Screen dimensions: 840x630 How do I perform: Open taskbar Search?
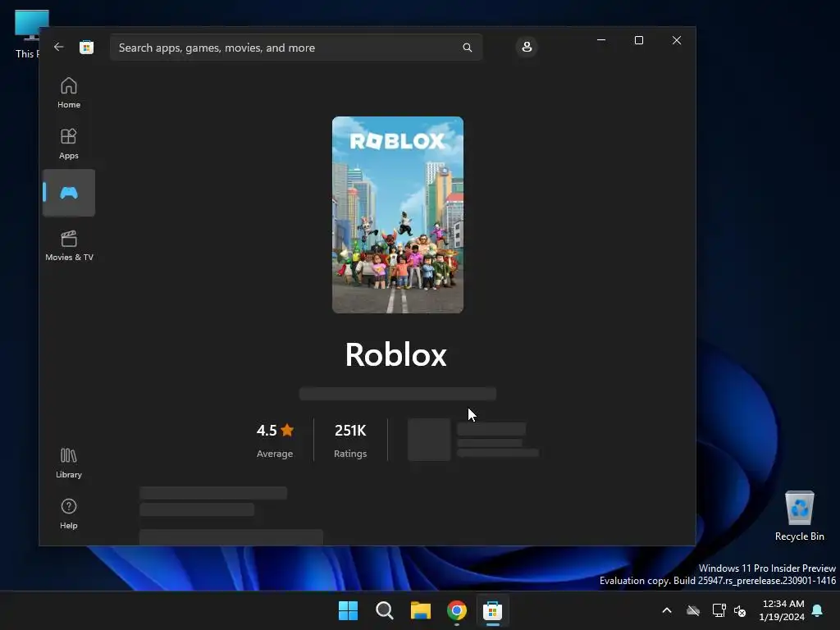pos(384,610)
